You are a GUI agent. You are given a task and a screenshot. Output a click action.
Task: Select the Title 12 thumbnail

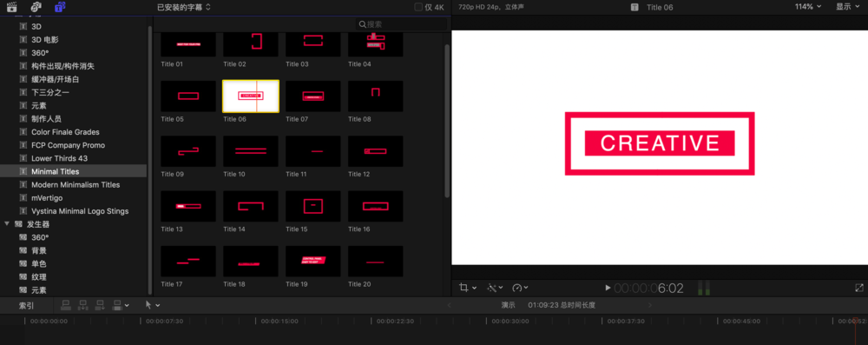[x=375, y=151]
